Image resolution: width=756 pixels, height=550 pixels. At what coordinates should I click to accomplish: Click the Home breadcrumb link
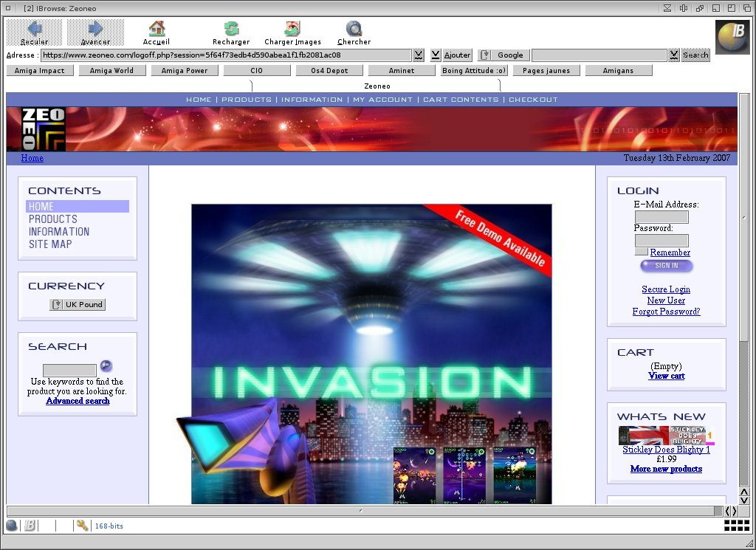pyautogui.click(x=32, y=158)
